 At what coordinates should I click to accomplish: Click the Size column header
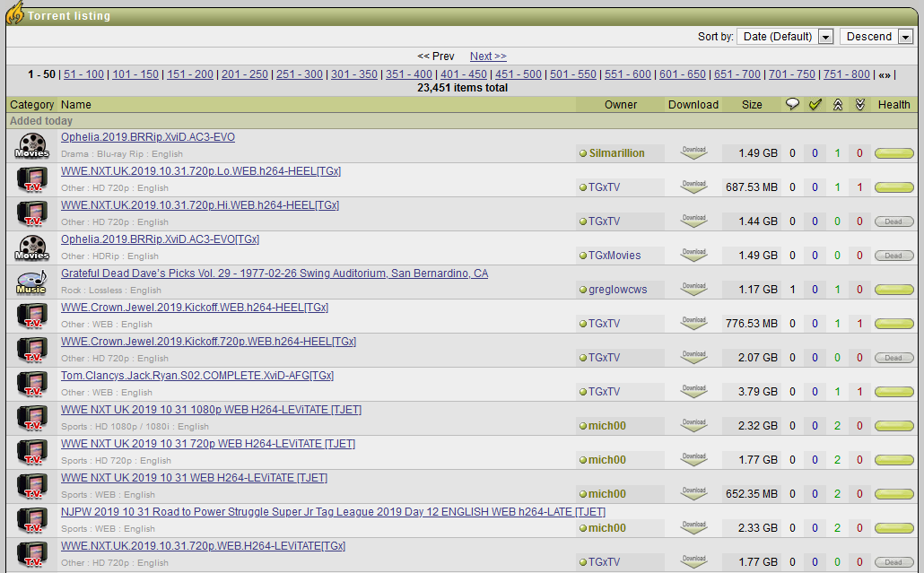pyautogui.click(x=752, y=105)
